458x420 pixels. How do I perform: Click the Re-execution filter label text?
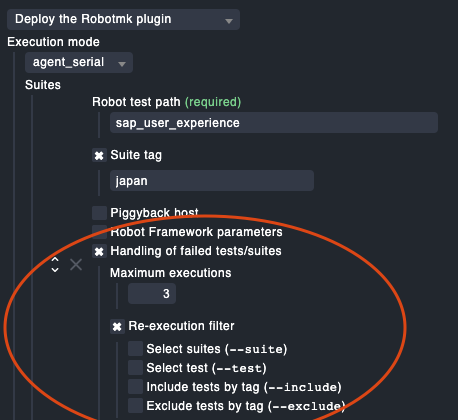(181, 326)
